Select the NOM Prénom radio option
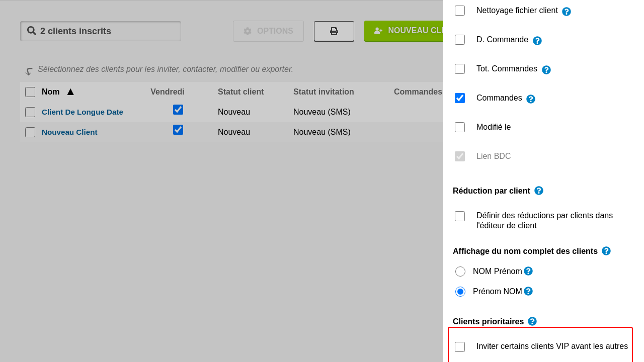This screenshot has width=644, height=362. pyautogui.click(x=460, y=271)
